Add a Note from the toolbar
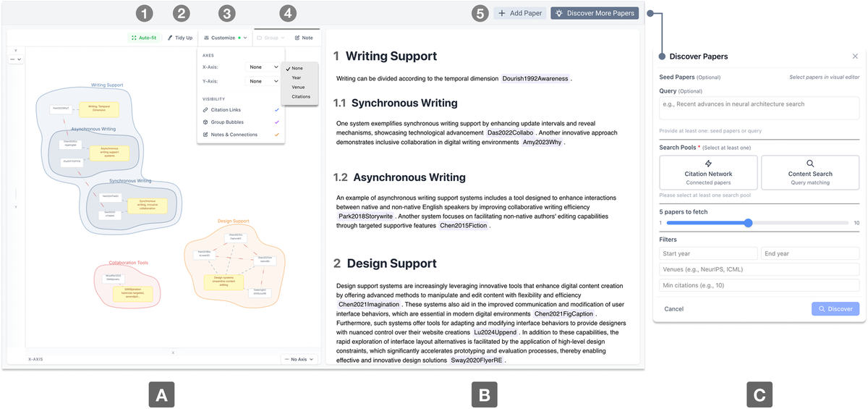868x409 pixels. point(304,38)
